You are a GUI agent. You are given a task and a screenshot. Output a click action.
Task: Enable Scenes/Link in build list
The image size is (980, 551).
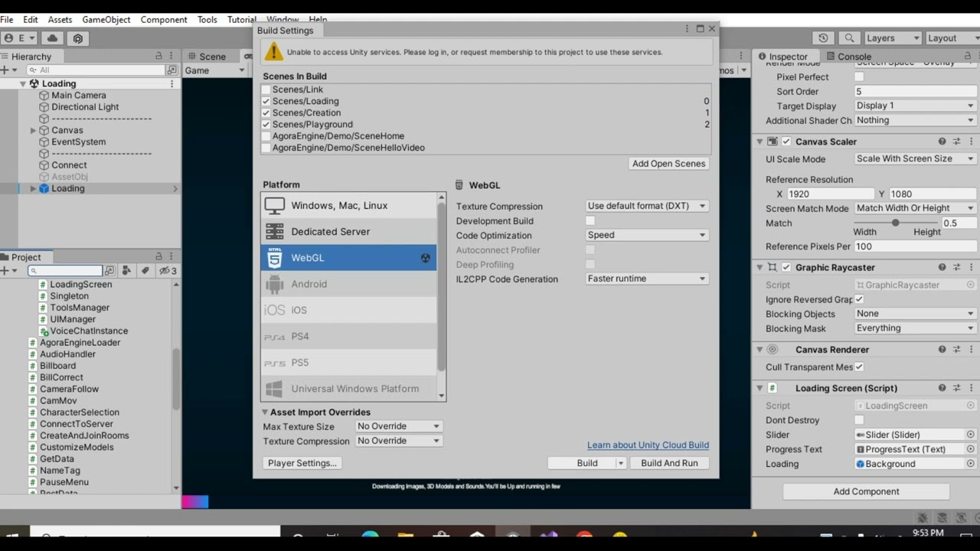(266, 90)
